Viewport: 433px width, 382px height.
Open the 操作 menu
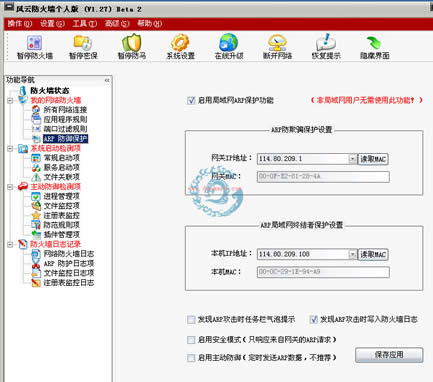[x=20, y=24]
